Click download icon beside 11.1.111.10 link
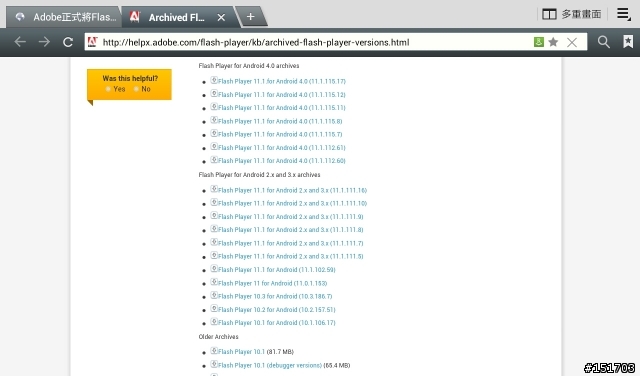640x376 pixels. click(214, 202)
